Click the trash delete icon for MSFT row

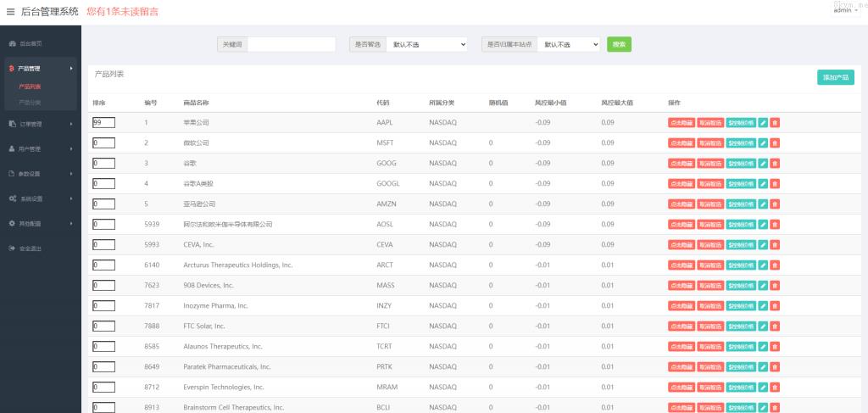[775, 143]
